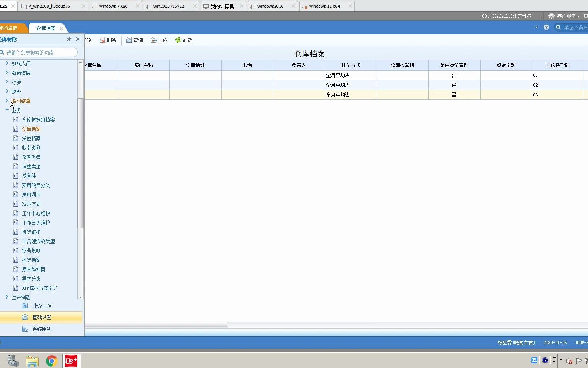588x368 pixels.
Task: Expand the 收付结算 tree node
Action: coord(7,101)
